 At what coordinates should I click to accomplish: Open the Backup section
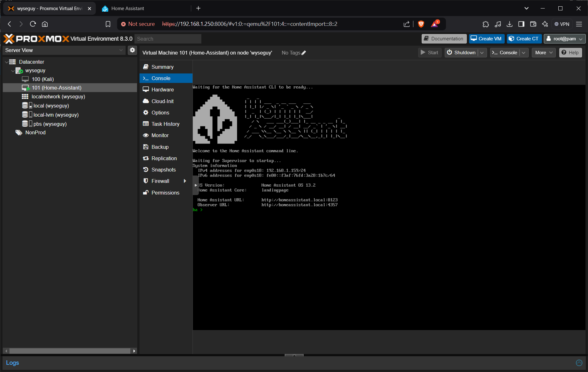tap(166, 147)
